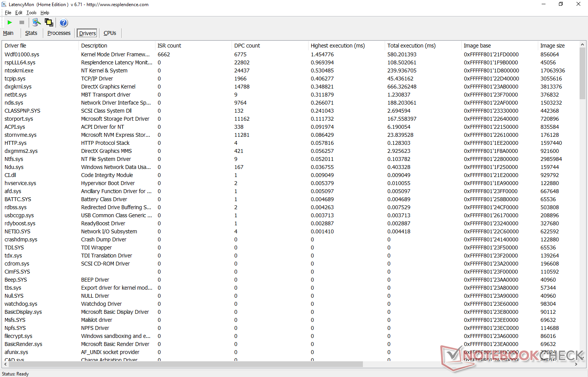Sort by the Image size column header

[x=558, y=46]
